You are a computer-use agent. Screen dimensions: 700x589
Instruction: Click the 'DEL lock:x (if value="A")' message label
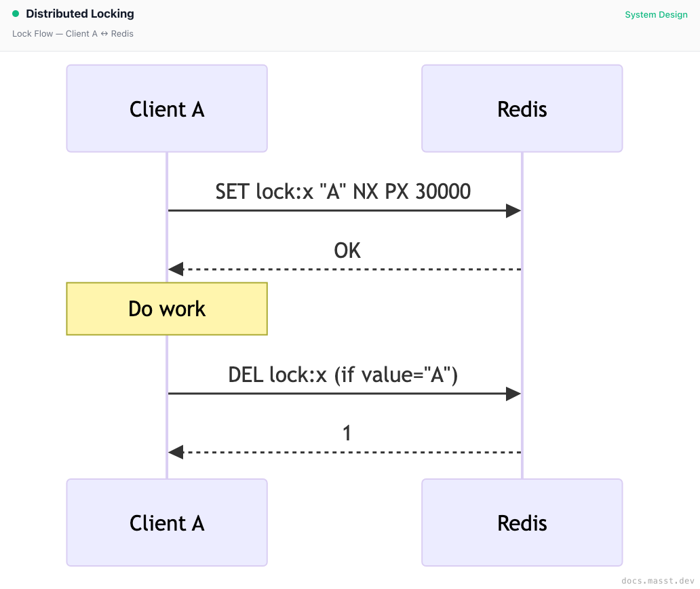point(343,375)
